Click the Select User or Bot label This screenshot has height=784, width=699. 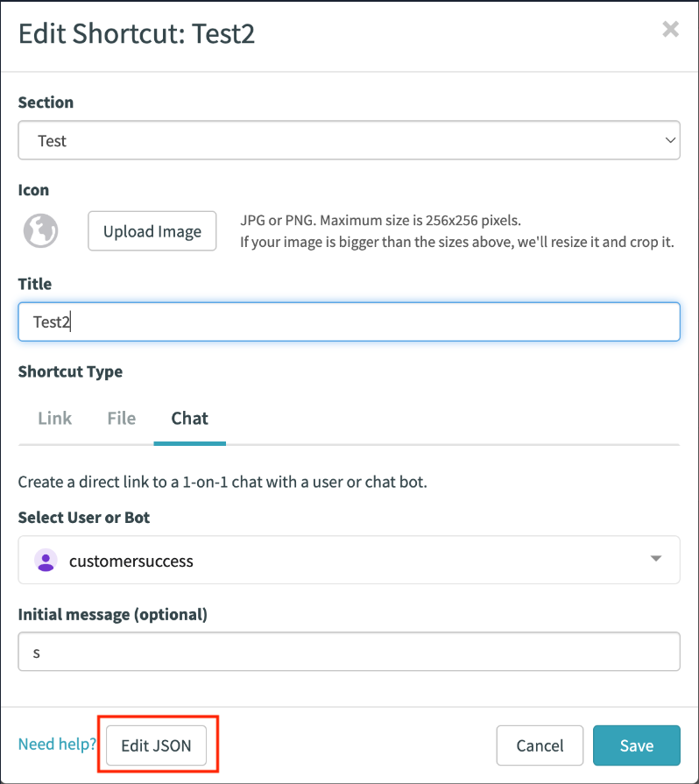click(x=84, y=518)
